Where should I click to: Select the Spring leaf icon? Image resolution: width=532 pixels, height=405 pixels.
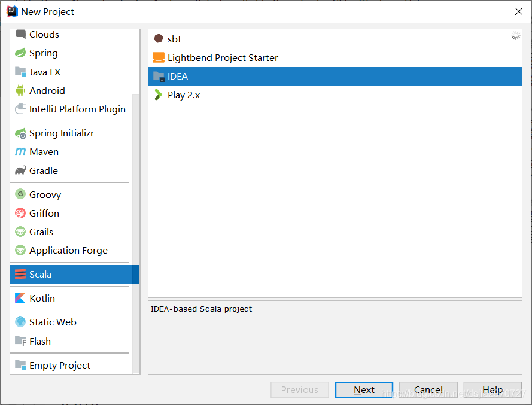pyautogui.click(x=20, y=53)
